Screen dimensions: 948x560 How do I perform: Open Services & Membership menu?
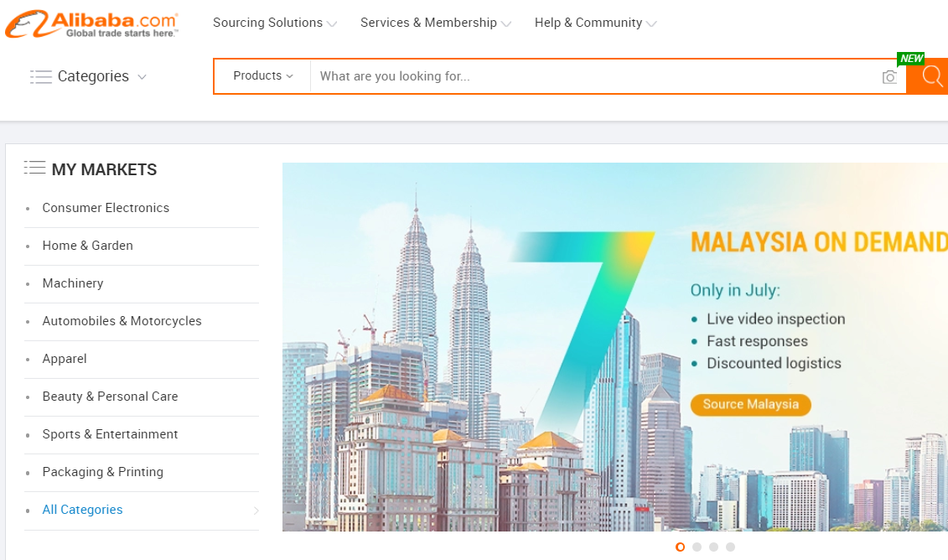(x=435, y=23)
